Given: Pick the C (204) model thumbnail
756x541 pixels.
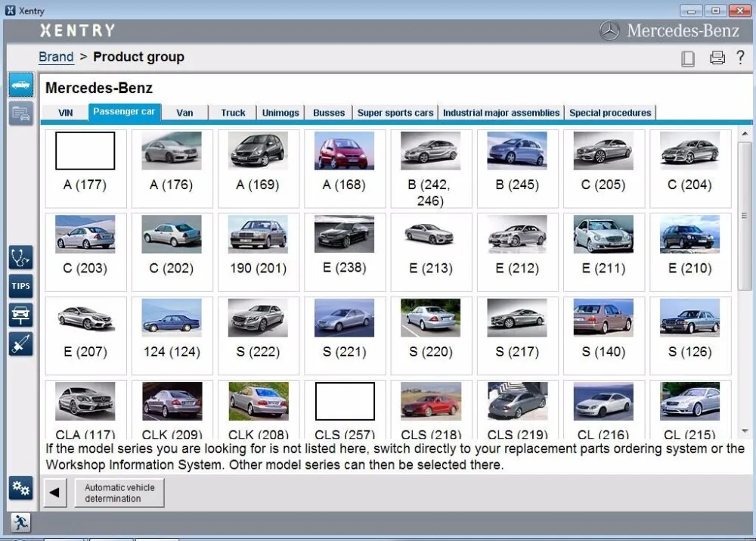Looking at the screenshot, I should [x=689, y=151].
